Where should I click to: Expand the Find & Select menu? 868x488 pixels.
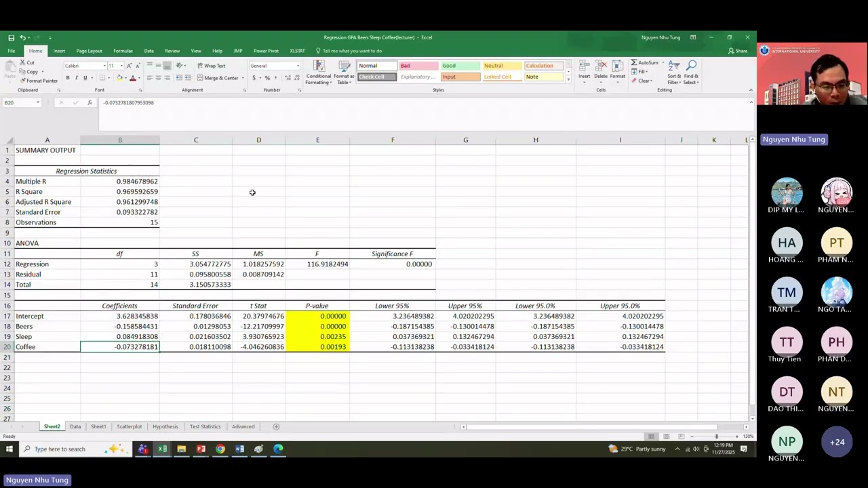[691, 73]
